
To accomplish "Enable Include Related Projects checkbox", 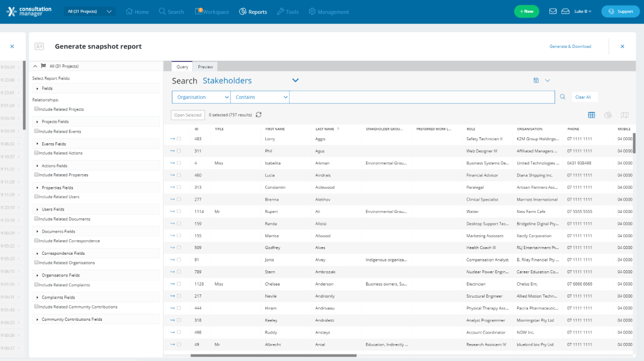I will pyautogui.click(x=37, y=109).
